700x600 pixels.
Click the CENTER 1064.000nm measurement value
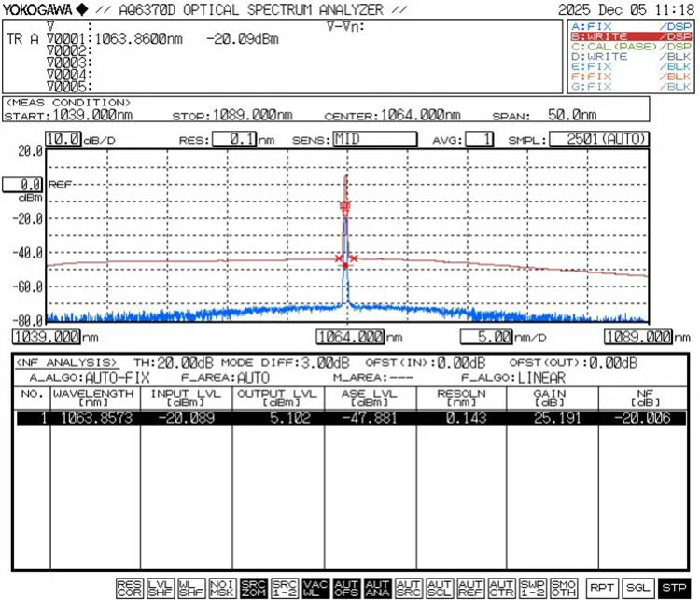tap(420, 115)
